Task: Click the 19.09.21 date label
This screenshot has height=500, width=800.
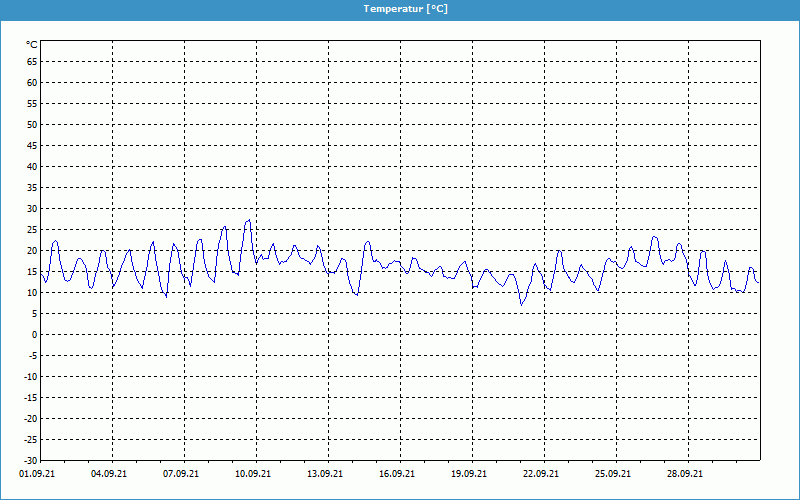Action: click(x=469, y=474)
